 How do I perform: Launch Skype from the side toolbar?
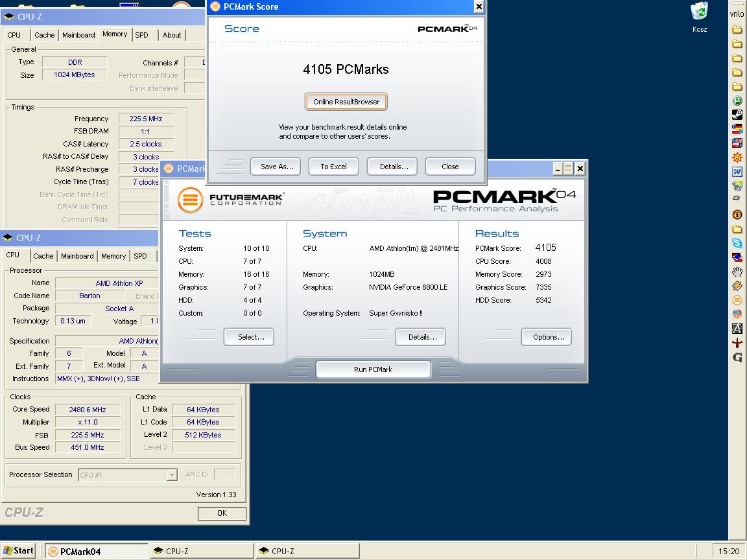pos(737,243)
